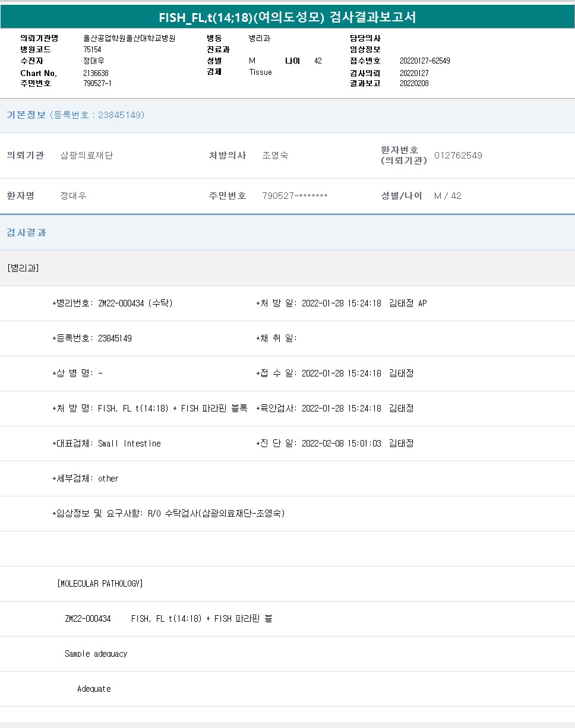
Task: Select the 검사결과 section header
Action: coord(26,232)
